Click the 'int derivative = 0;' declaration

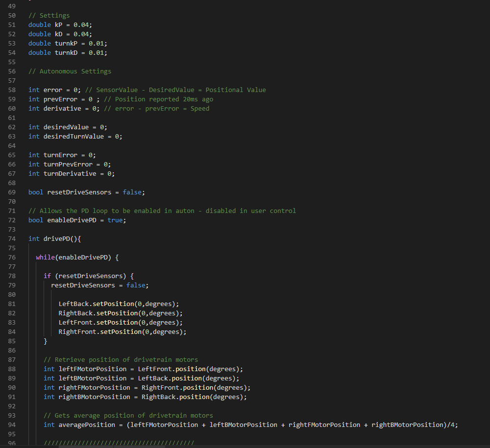(x=64, y=109)
